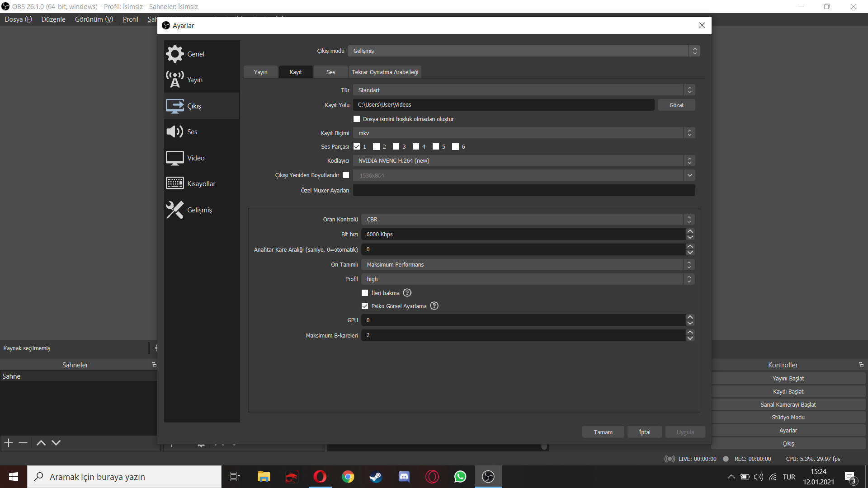This screenshot has width=868, height=488.
Task: Enable audio track 2 checkbox
Action: point(376,146)
